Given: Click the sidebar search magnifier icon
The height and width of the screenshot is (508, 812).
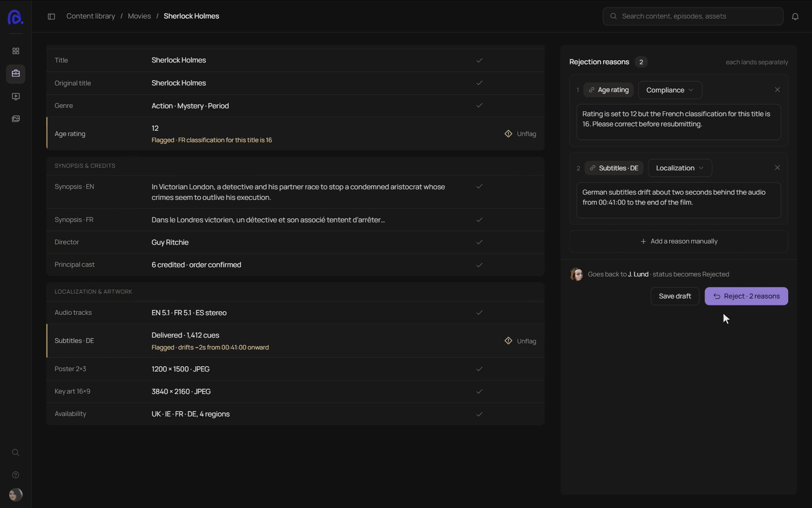Looking at the screenshot, I should (15, 453).
